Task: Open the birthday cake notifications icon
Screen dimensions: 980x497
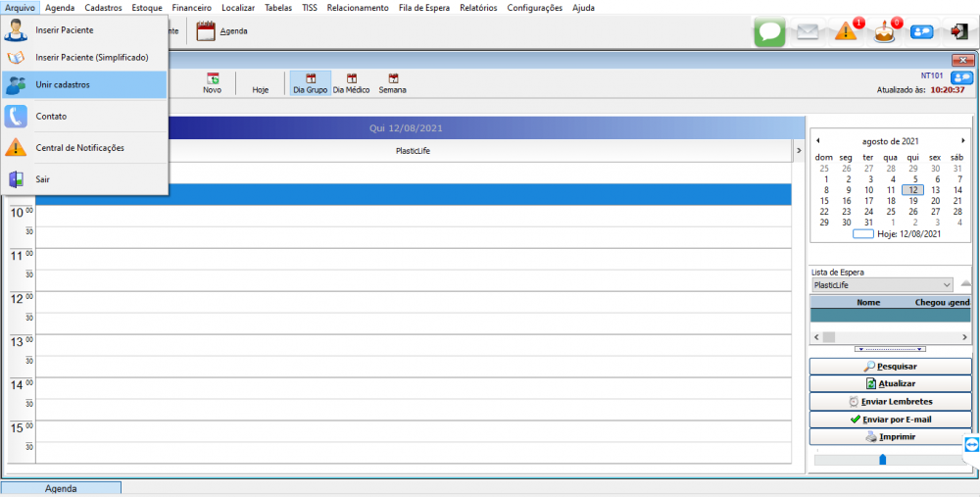Action: pyautogui.click(x=885, y=31)
